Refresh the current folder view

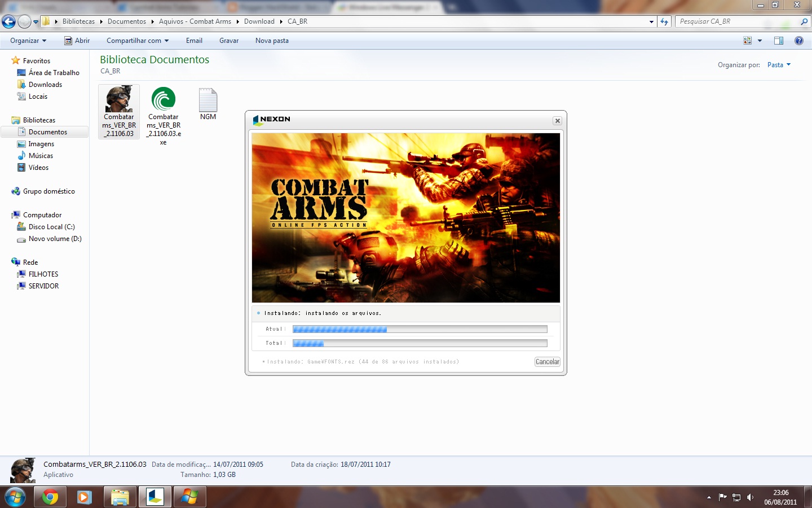[664, 21]
